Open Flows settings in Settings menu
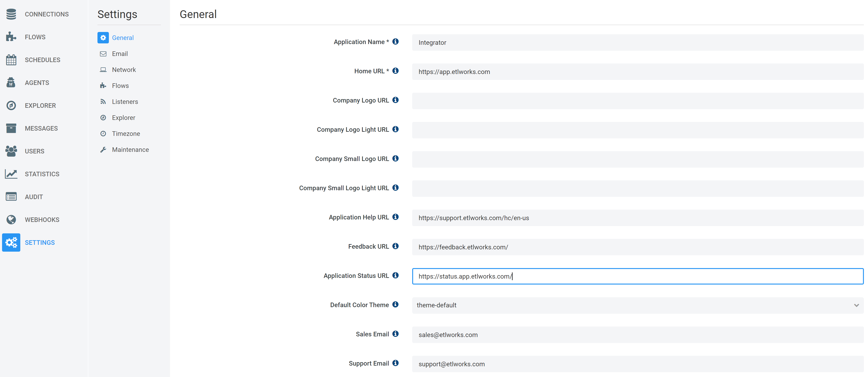 coord(120,86)
